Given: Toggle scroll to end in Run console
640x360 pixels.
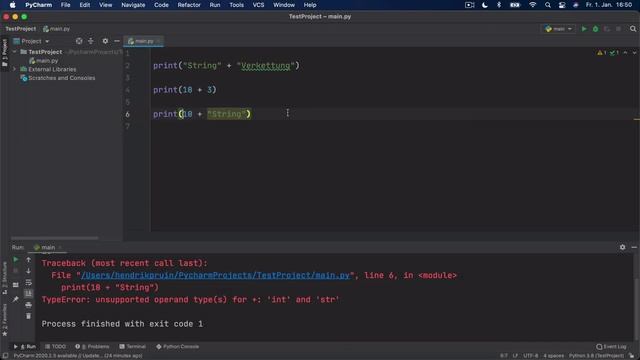Looking at the screenshot, I should pyautogui.click(x=29, y=293).
